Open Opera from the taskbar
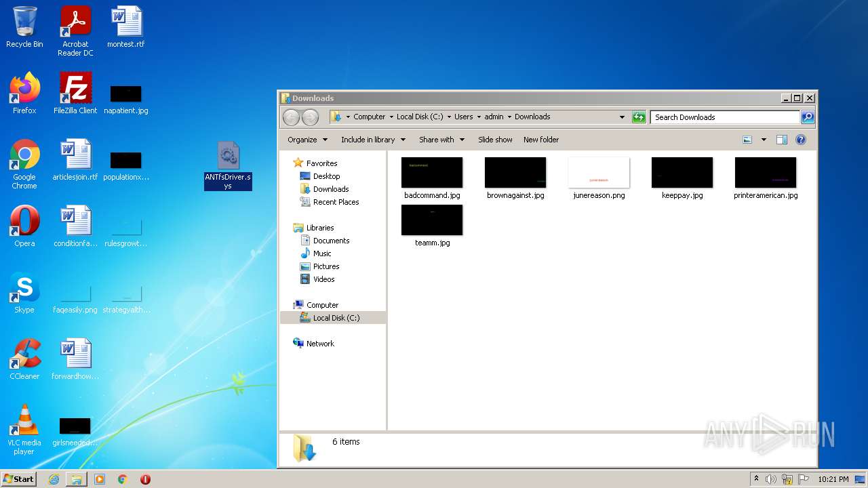This screenshot has width=868, height=488. (x=145, y=479)
